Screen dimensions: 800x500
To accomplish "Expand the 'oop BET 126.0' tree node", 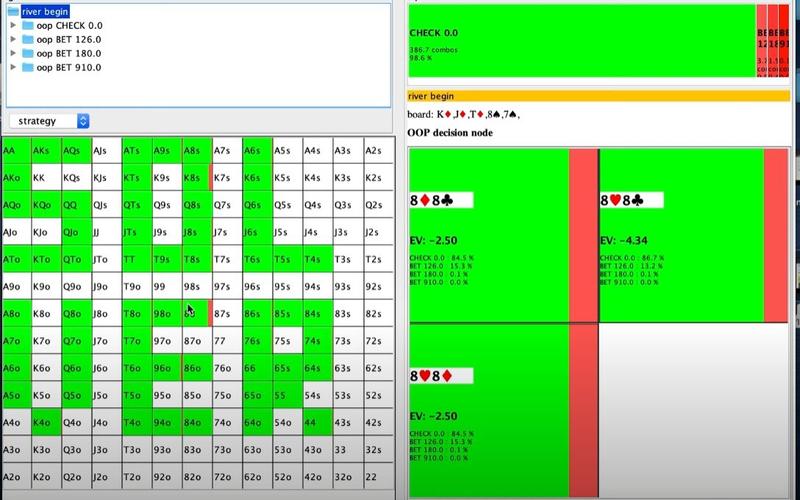I will [13, 39].
